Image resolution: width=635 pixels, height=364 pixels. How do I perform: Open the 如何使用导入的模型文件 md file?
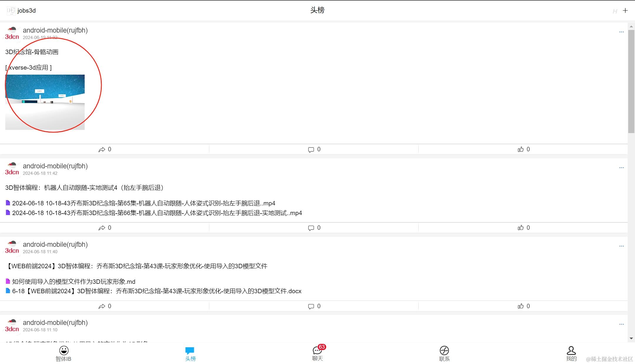coord(73,282)
